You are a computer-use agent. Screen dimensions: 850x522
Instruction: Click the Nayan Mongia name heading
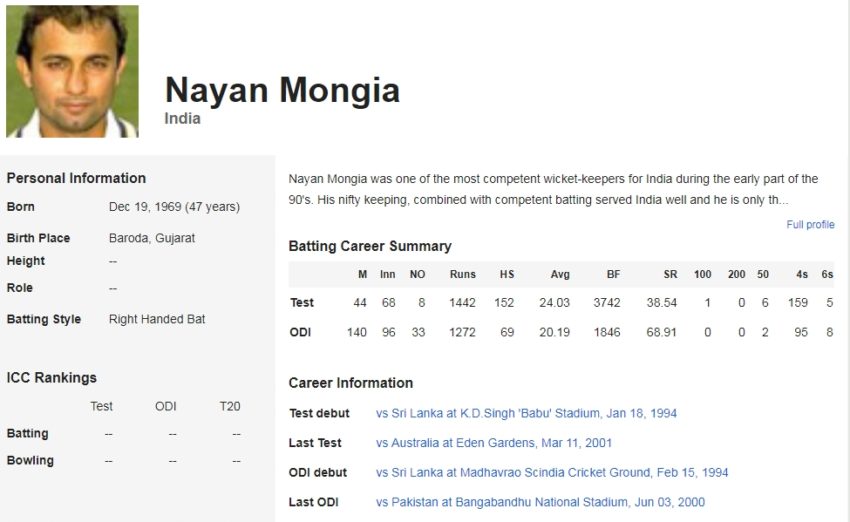coord(282,90)
